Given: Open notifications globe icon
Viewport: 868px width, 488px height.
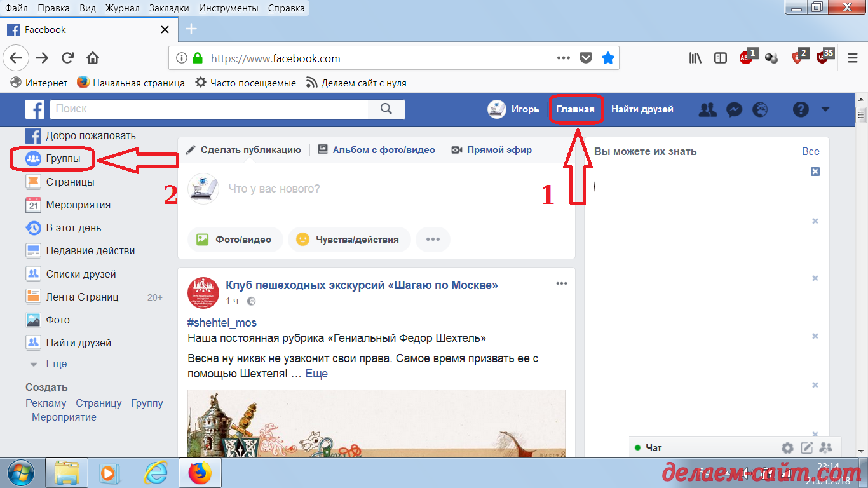Looking at the screenshot, I should [x=760, y=109].
